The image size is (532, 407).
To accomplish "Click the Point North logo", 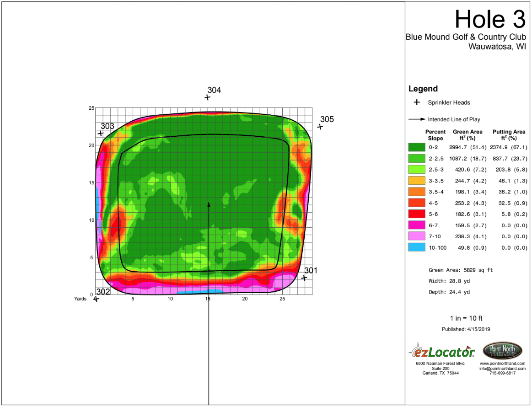I will point(502,350).
